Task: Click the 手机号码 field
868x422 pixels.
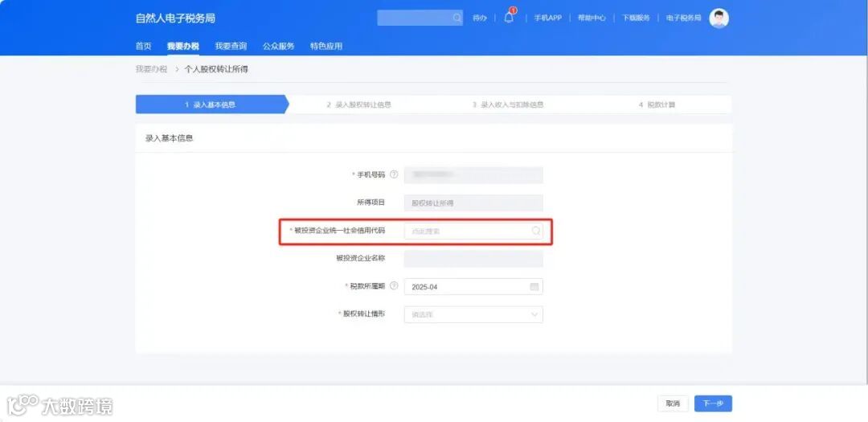Action: point(473,175)
